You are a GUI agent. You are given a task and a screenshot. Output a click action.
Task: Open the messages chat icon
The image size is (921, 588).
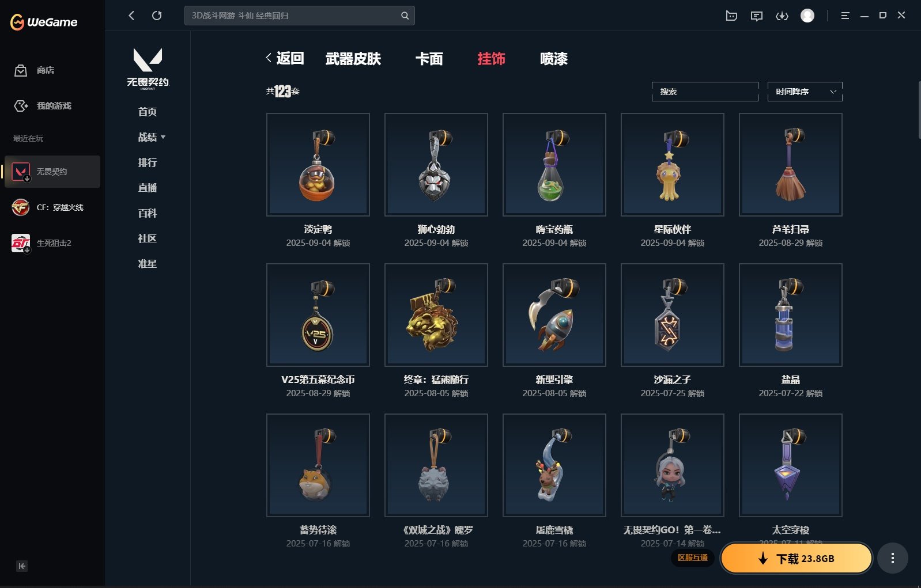(757, 16)
